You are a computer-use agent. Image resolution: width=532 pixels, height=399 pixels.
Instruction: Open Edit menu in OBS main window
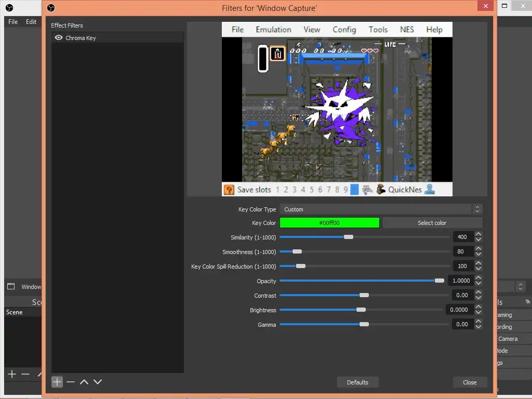coord(31,22)
